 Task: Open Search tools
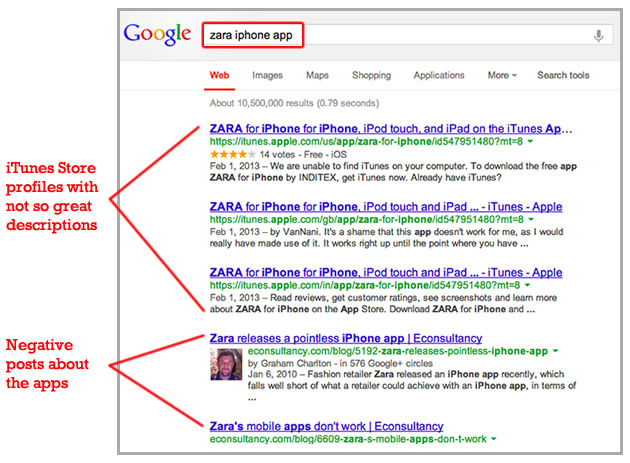coord(563,75)
